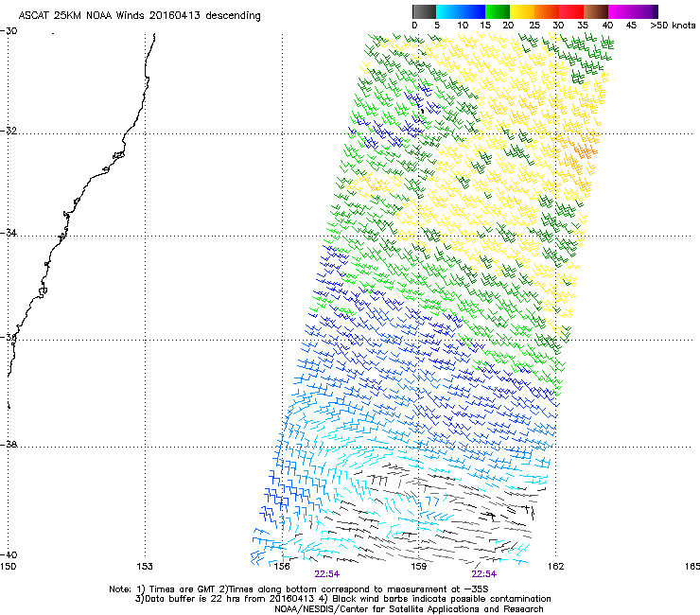Click the blue 5-15 knots color bar segment
This screenshot has height=615, width=700.
click(461, 11)
